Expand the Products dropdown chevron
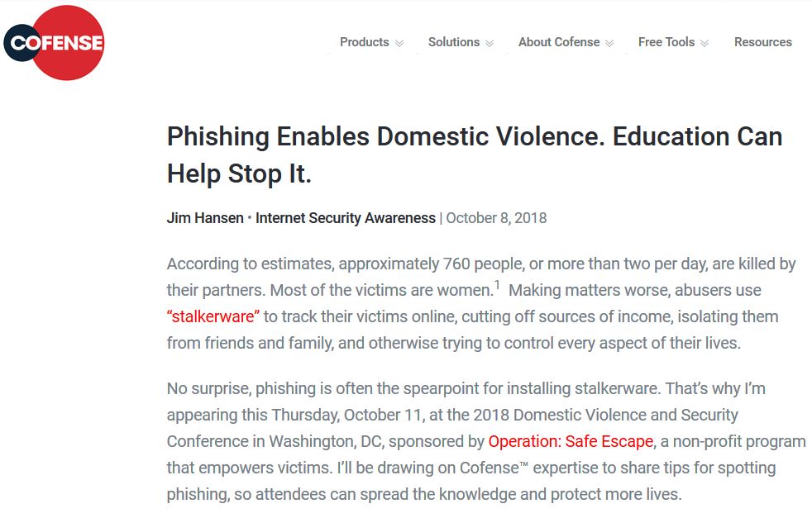 click(399, 43)
